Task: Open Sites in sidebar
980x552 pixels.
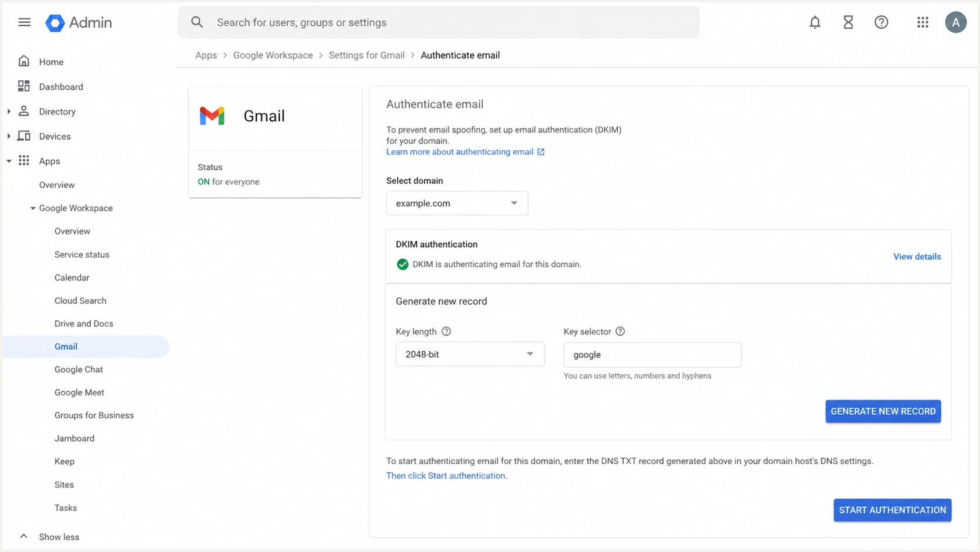Action: [64, 485]
